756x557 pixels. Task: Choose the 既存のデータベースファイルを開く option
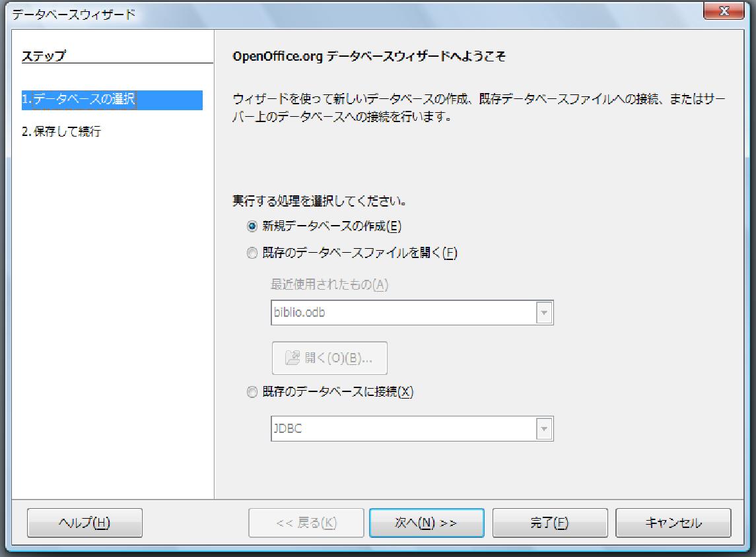[x=252, y=253]
